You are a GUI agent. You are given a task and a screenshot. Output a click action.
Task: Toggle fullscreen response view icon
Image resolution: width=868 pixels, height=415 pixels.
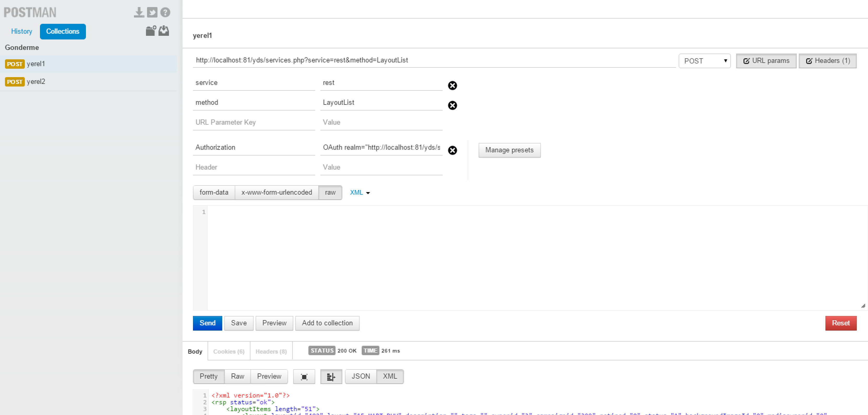(304, 377)
